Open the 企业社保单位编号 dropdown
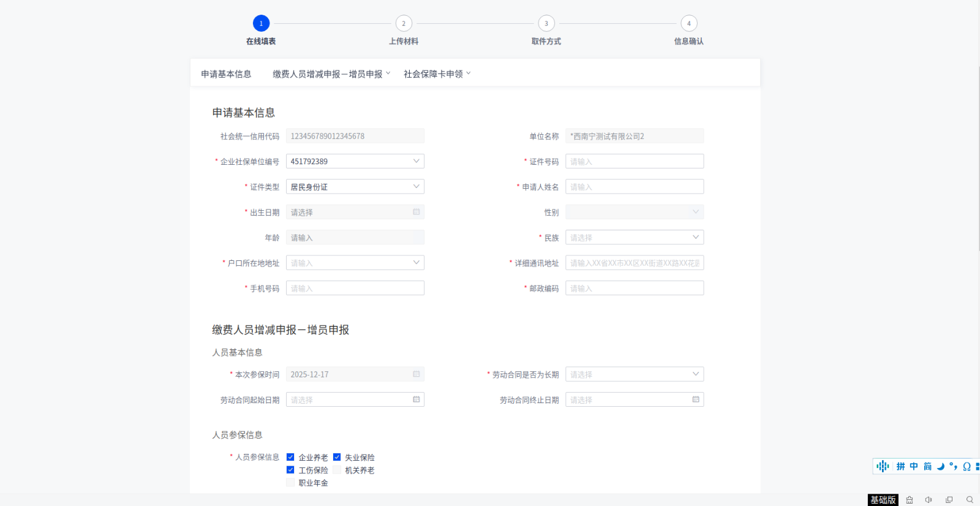This screenshot has width=980, height=506. (x=355, y=161)
